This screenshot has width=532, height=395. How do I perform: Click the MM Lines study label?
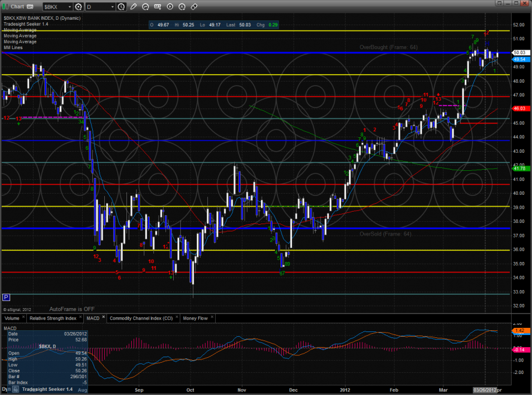coord(13,47)
